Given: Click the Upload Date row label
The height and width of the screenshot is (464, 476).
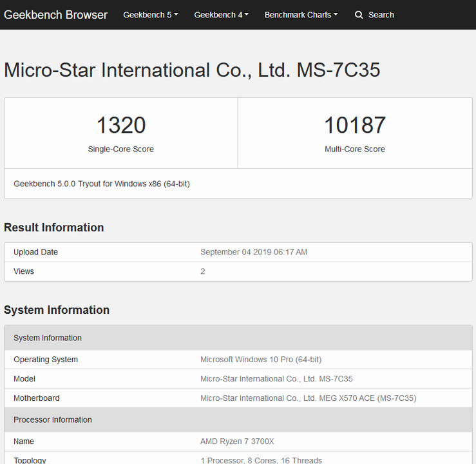Looking at the screenshot, I should pos(35,252).
